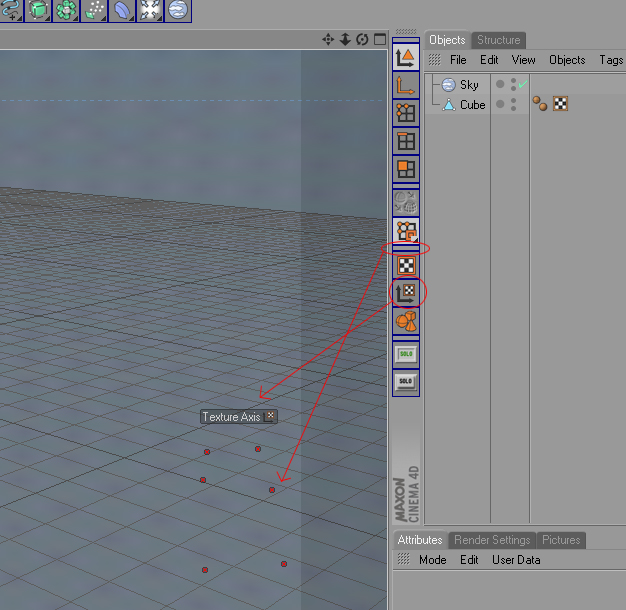The image size is (626, 610).
Task: Open the Pictures tab
Action: coord(561,540)
